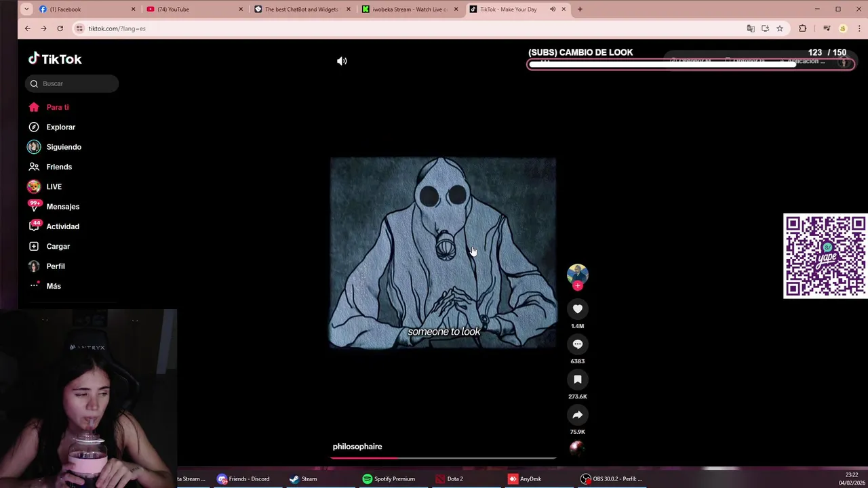Mute the video with the speaker icon
Screen dimensions: 868x488
(x=342, y=61)
